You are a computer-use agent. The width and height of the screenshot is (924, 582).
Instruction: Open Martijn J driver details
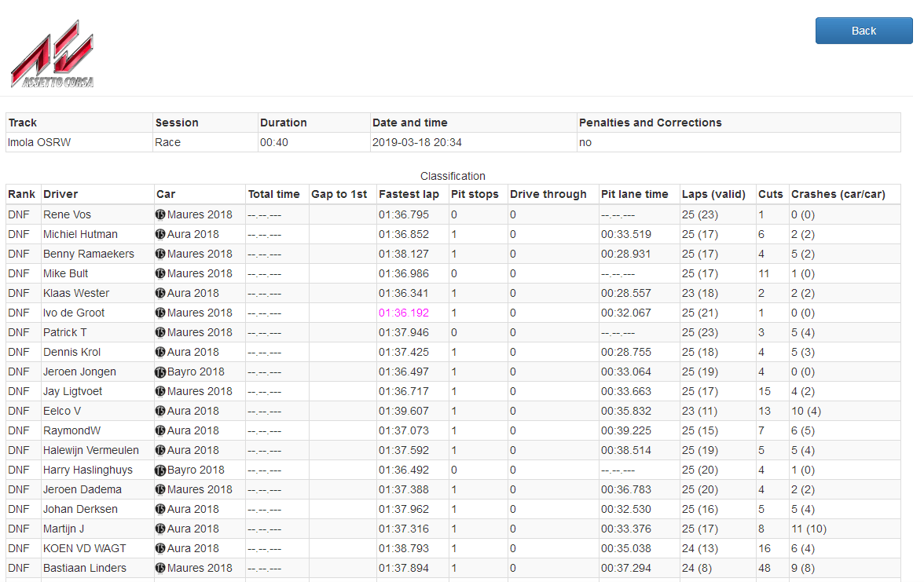(x=64, y=529)
